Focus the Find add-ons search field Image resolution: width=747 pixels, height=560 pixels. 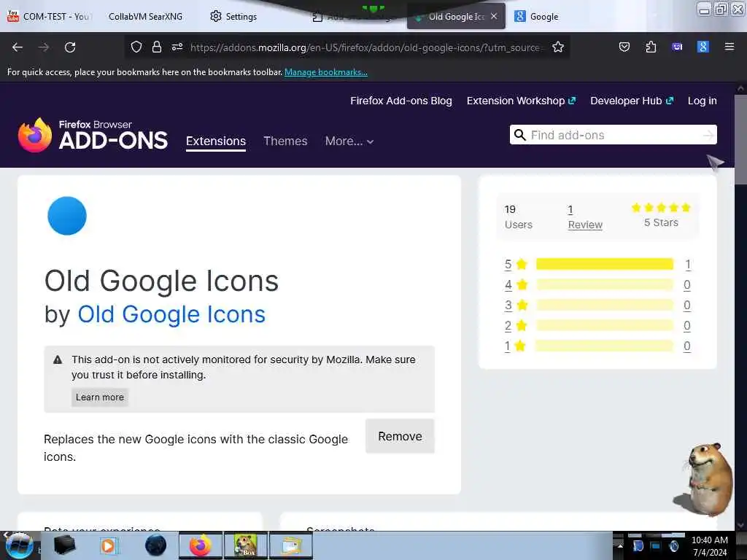(614, 135)
